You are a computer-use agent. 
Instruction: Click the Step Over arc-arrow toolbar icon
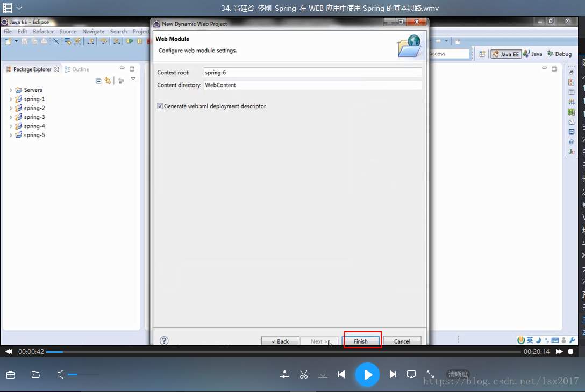tap(104, 41)
